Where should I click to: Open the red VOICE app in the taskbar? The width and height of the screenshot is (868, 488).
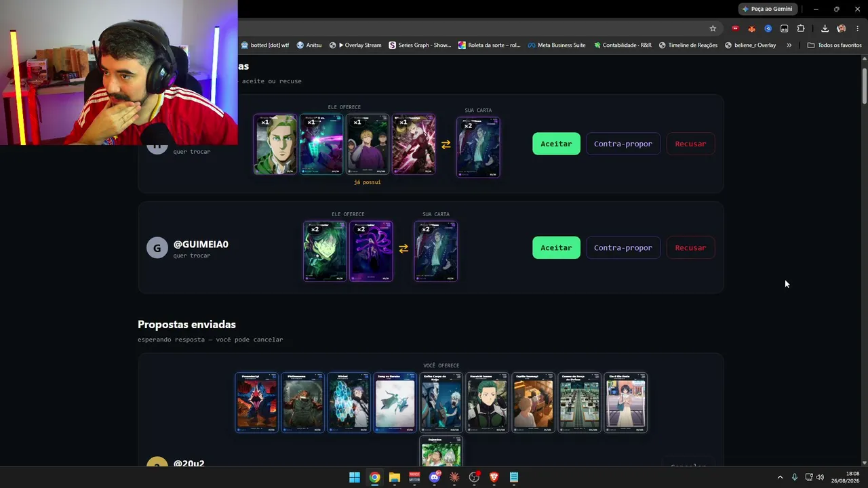pos(414,477)
